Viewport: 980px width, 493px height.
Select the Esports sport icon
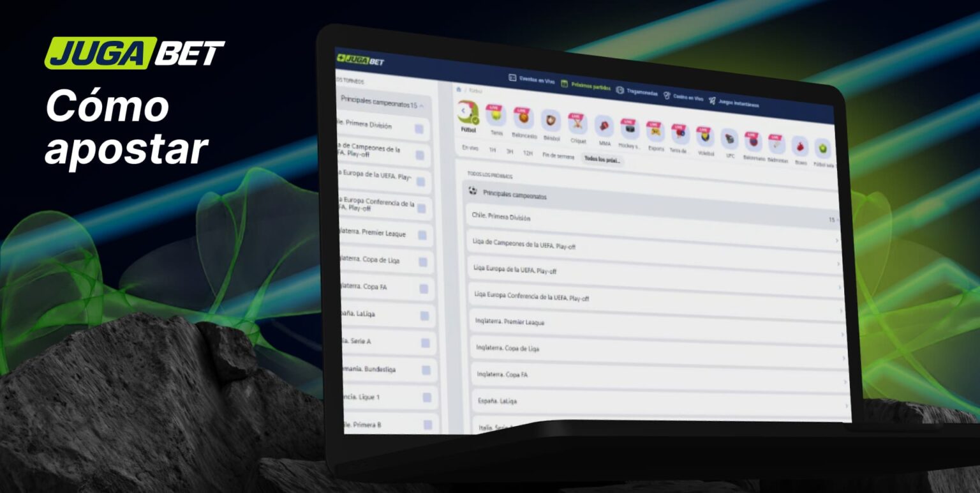coord(655,131)
